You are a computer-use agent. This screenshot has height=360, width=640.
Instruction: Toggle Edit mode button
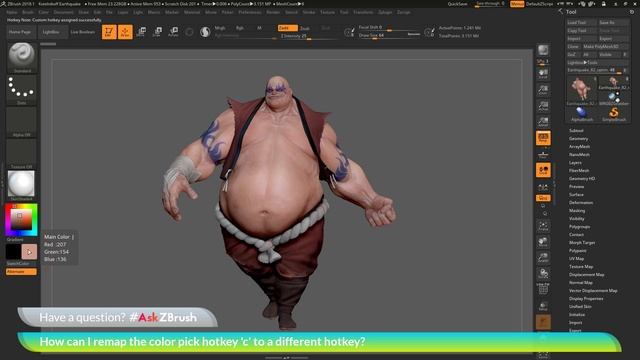[109, 32]
